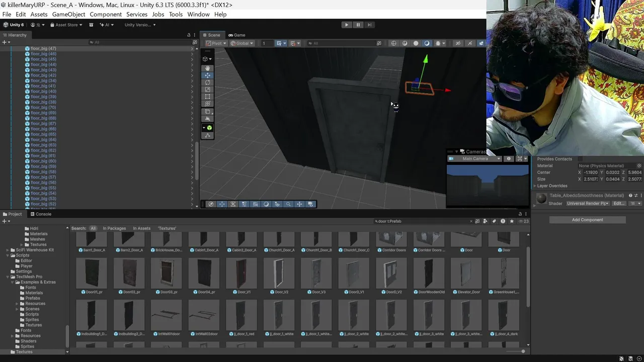Image resolution: width=644 pixels, height=362 pixels.
Task: Click the Pause button
Action: 358,25
